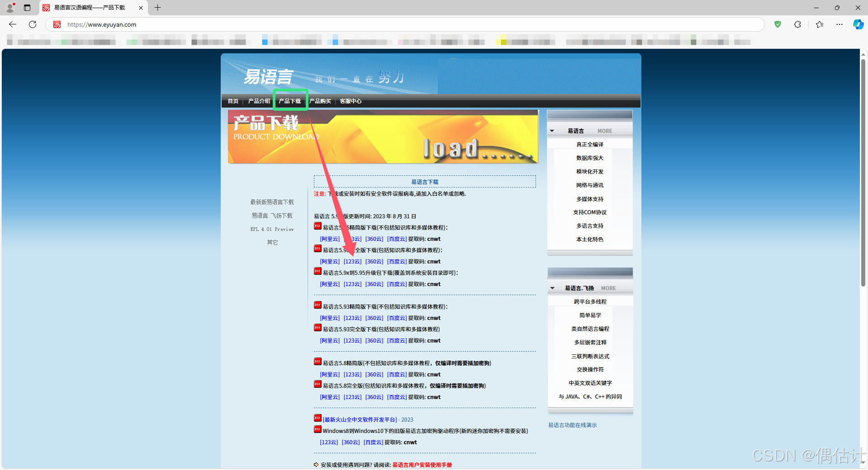Collapse the 易语言.飞扬 panel triangle
This screenshot has height=470, width=868.
[x=552, y=288]
